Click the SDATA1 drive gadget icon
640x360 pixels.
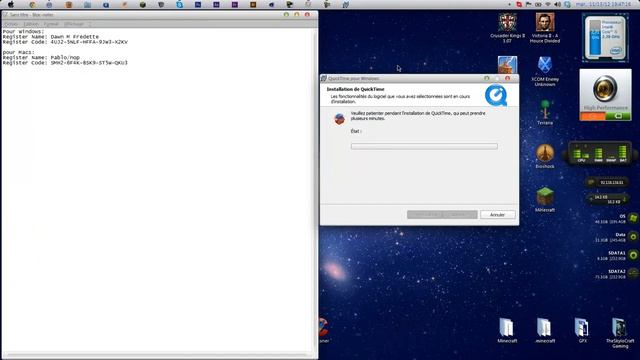pos(633,255)
